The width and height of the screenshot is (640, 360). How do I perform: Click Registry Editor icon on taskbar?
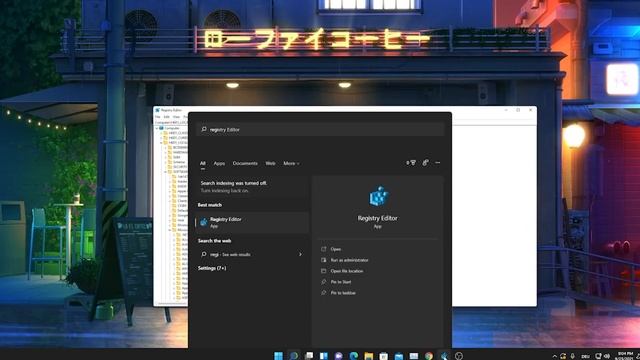pos(444,356)
